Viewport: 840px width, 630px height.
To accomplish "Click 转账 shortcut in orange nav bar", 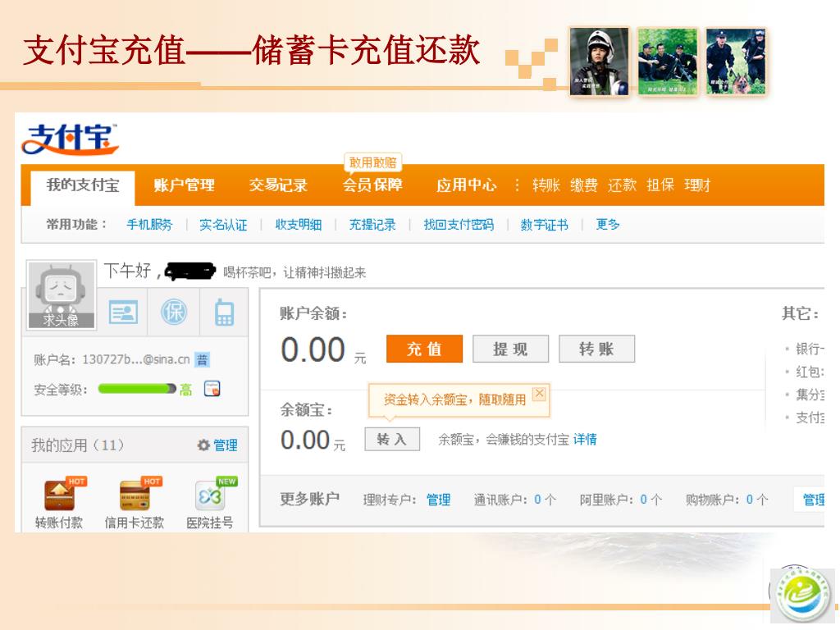I will pos(546,185).
